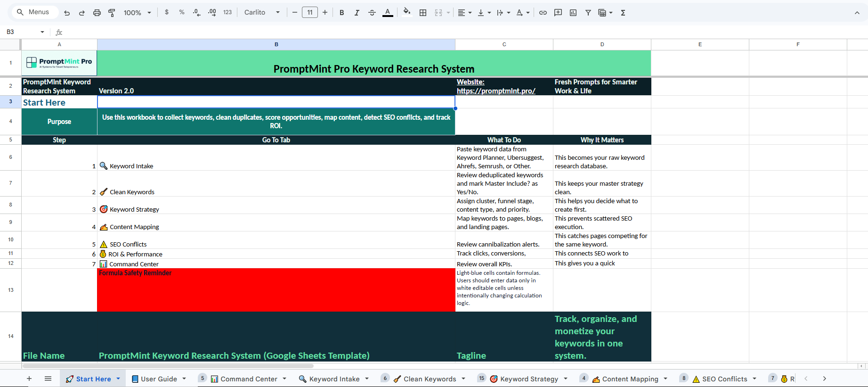Open text wrapping dropdown
The height and width of the screenshot is (387, 868).
[x=503, y=13]
